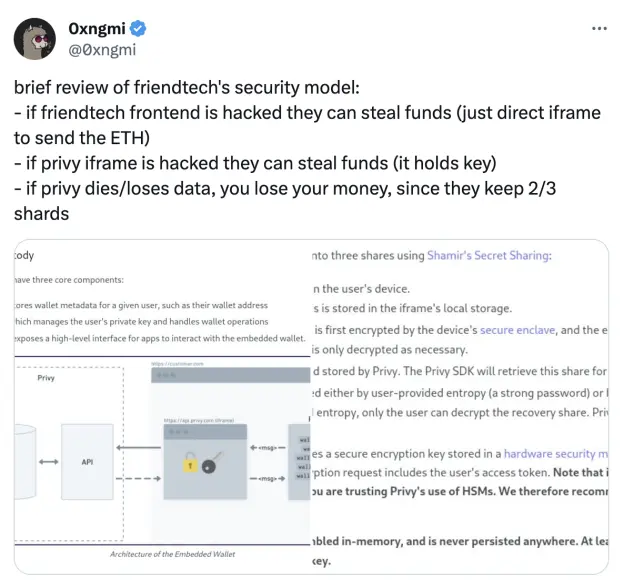This screenshot has height=587, width=624.
Task: Click the blue verified badge icon
Action: (x=138, y=28)
